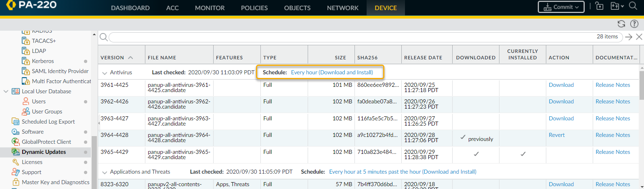Go to the MONITOR tab
644x189 pixels.
pyautogui.click(x=210, y=8)
